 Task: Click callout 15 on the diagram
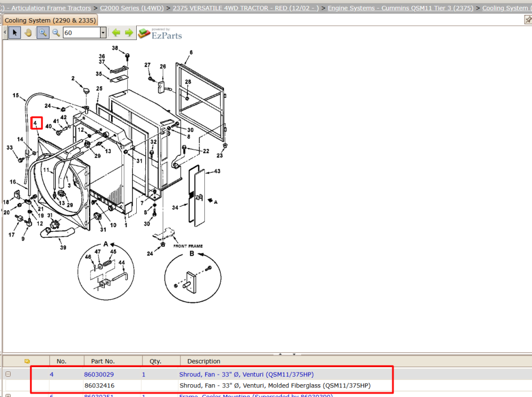(x=15, y=95)
